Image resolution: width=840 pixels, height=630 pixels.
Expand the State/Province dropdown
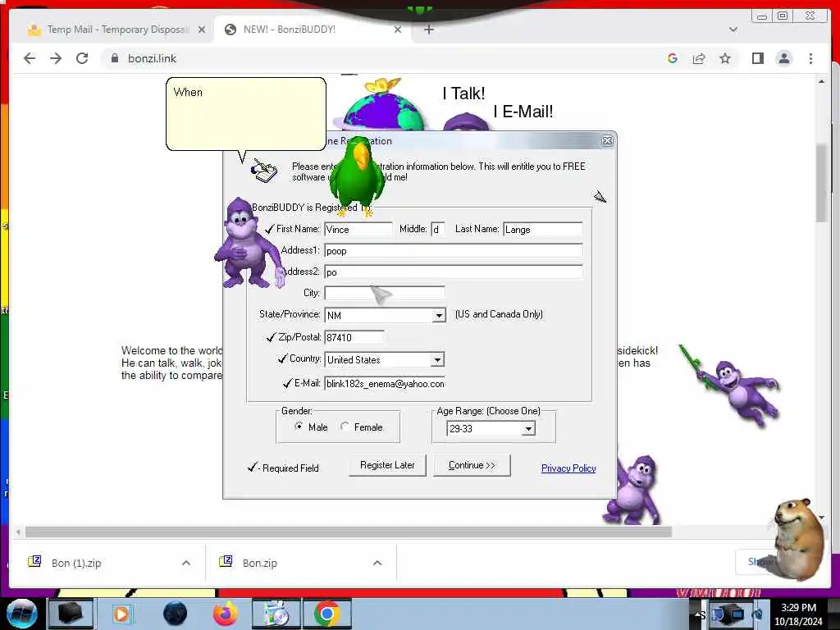pos(439,316)
